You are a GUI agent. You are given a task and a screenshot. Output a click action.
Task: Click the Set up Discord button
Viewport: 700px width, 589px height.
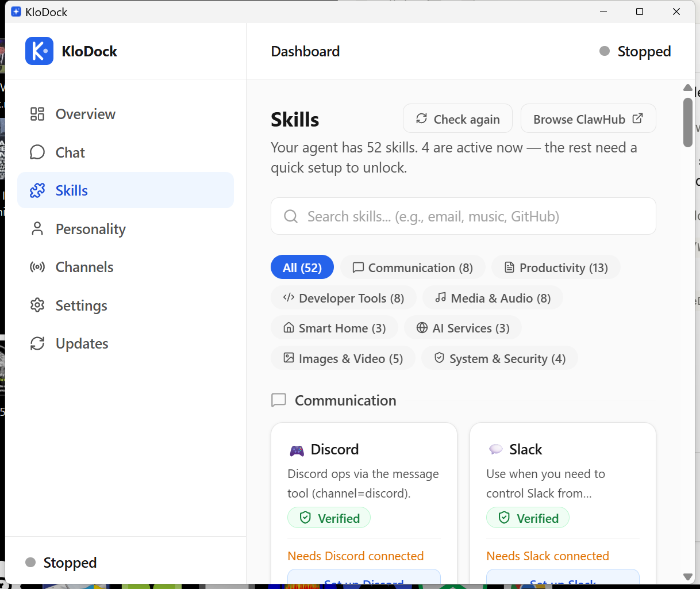[364, 581]
